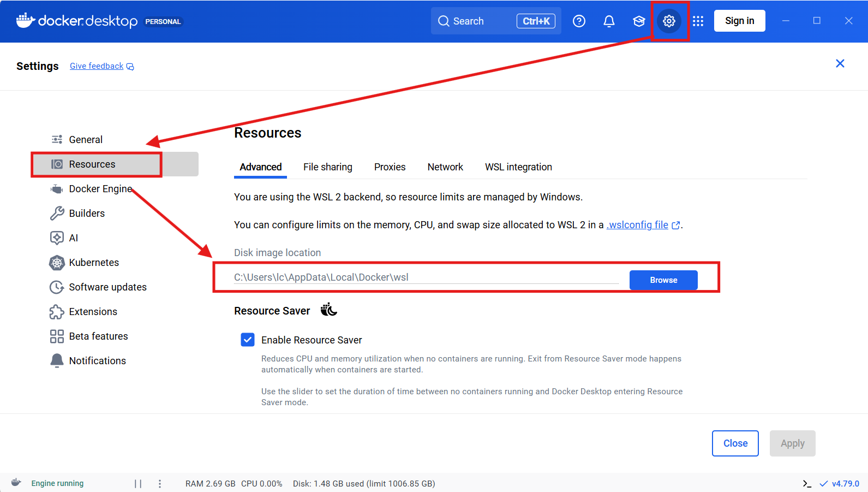Switch to the Proxies tab

(390, 167)
